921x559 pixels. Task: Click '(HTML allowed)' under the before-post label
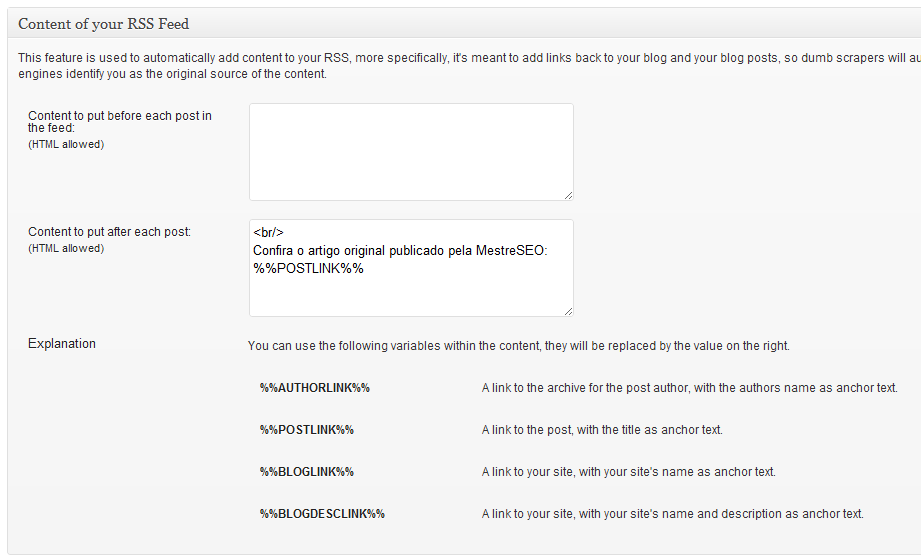pos(66,144)
